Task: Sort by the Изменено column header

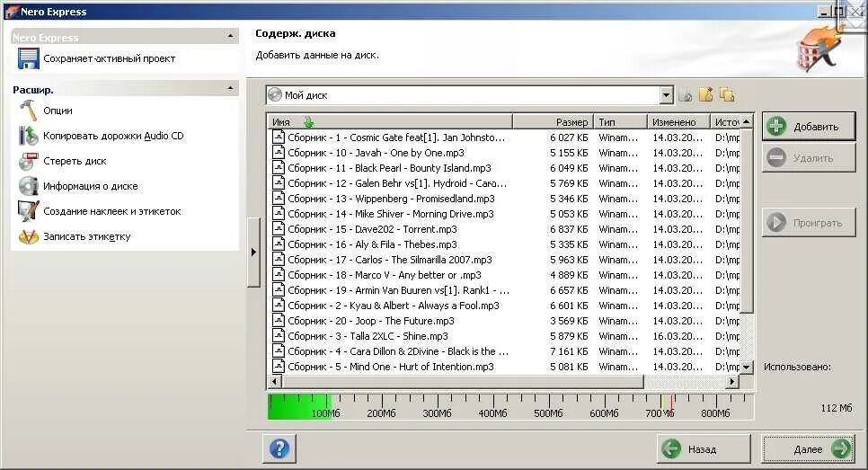Action: point(678,122)
